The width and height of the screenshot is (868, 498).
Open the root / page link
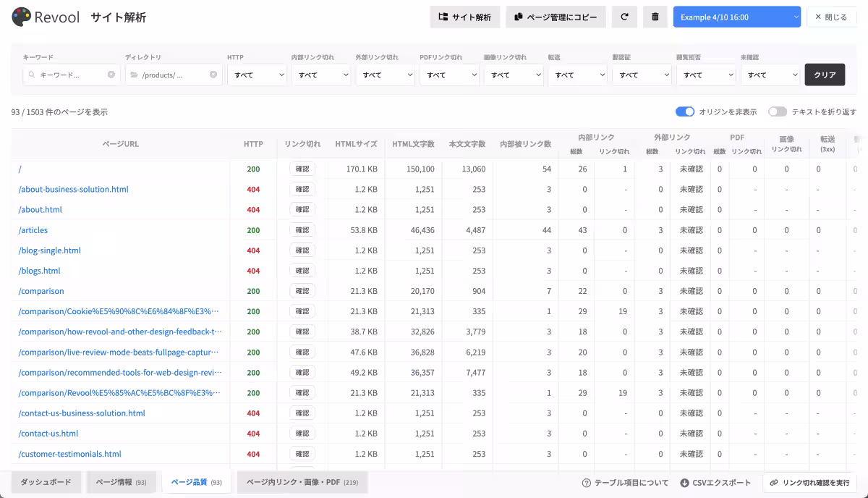(20, 169)
